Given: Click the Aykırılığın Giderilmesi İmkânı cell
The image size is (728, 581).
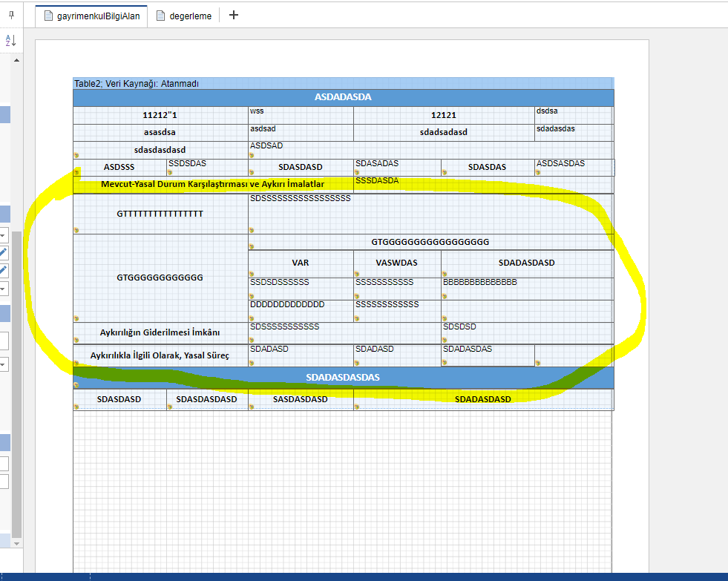Looking at the screenshot, I should click(160, 332).
